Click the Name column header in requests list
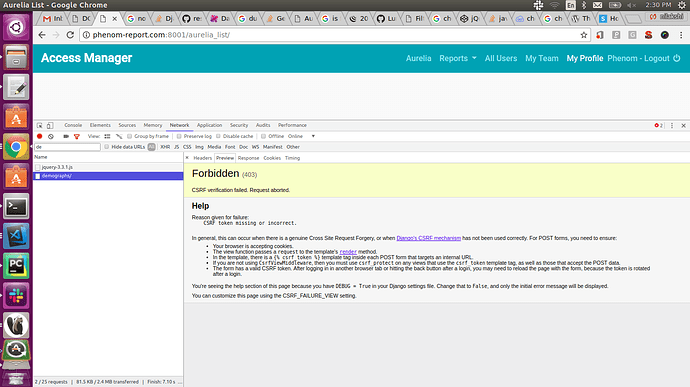Image resolution: width=690 pixels, height=387 pixels. [x=108, y=157]
